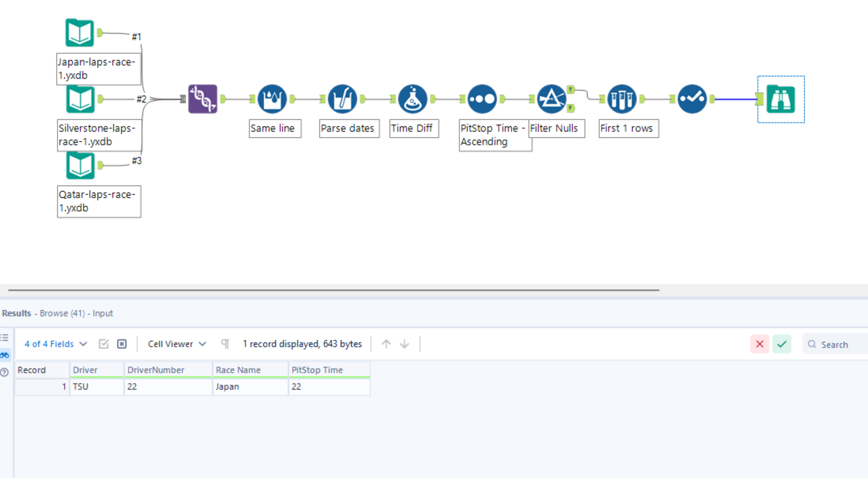Screen dimensions: 868x478
Task: Select the 'Same line' Formula tool
Action: pyautogui.click(x=273, y=98)
